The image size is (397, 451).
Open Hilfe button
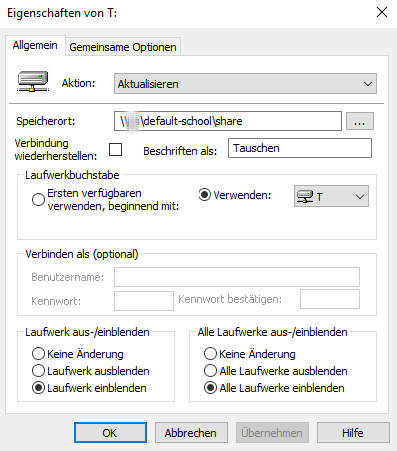click(x=353, y=433)
